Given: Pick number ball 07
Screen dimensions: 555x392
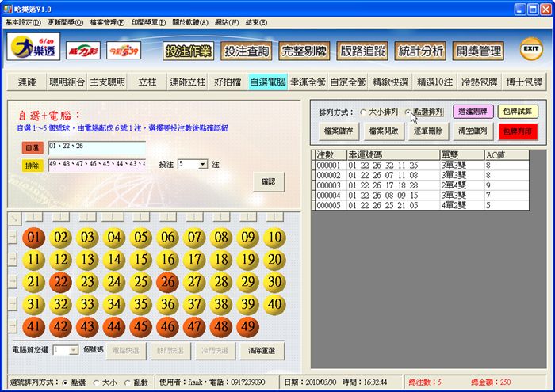Looking at the screenshot, I should point(193,237).
